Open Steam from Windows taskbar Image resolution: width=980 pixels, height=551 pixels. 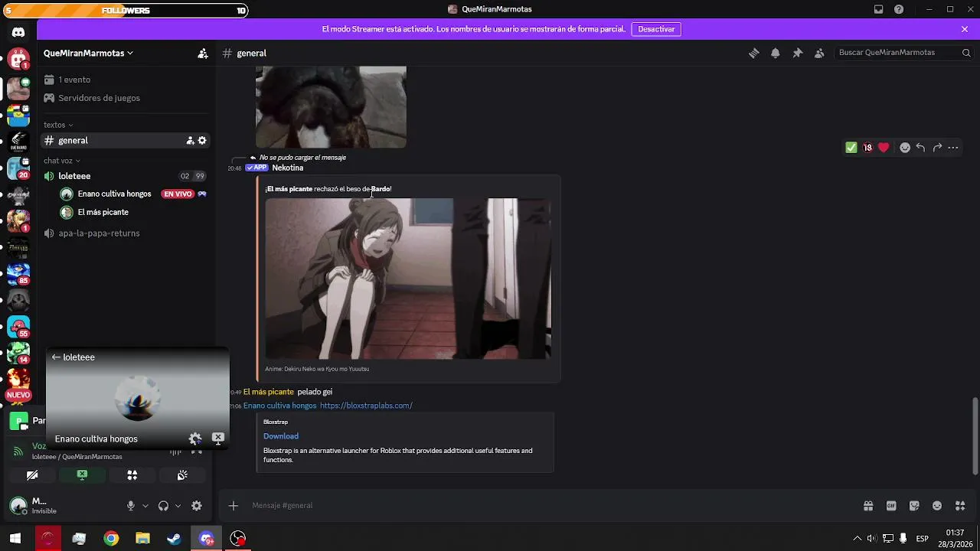[x=175, y=539]
